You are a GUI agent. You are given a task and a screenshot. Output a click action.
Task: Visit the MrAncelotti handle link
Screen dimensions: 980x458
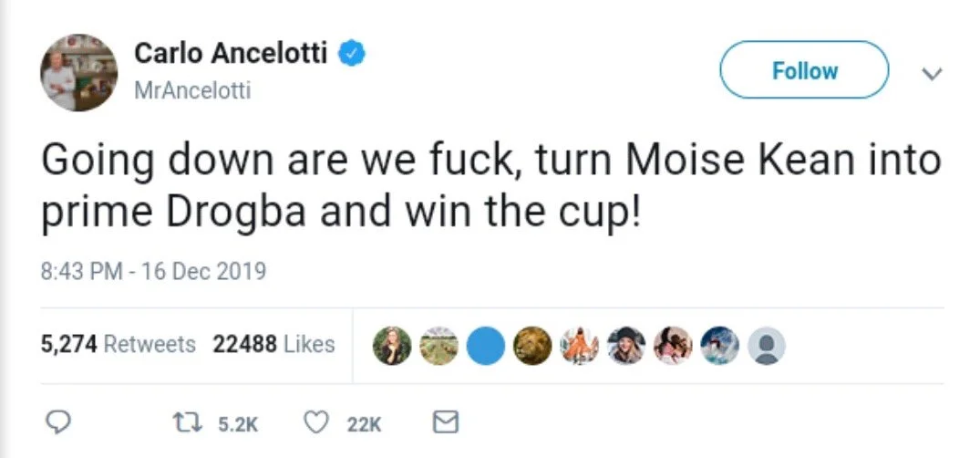click(x=192, y=90)
